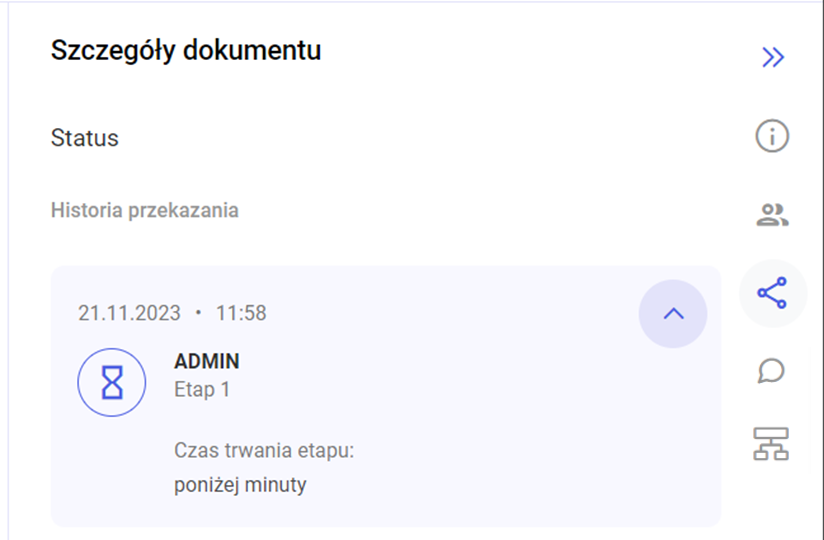The image size is (824, 540).
Task: Click the ADMIN user name
Action: (207, 361)
